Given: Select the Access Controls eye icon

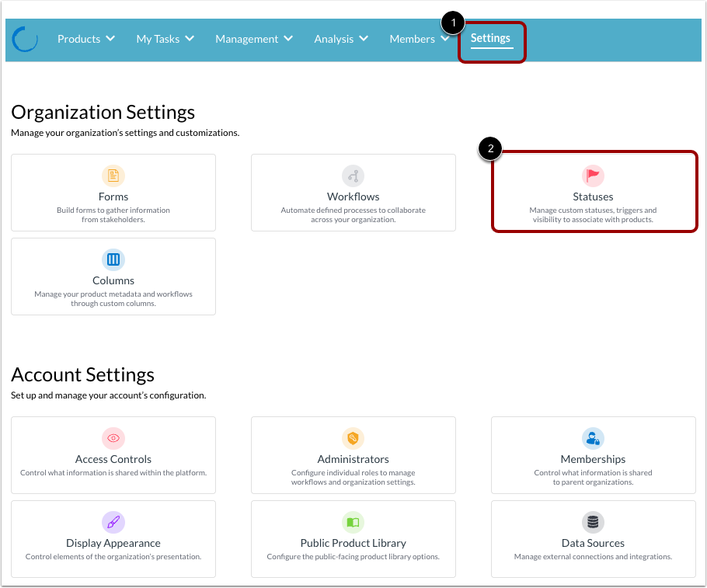Looking at the screenshot, I should point(113,438).
